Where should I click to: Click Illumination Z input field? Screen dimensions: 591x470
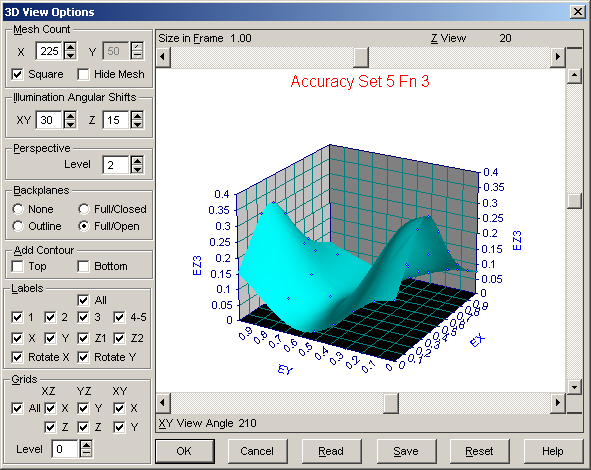tap(116, 120)
